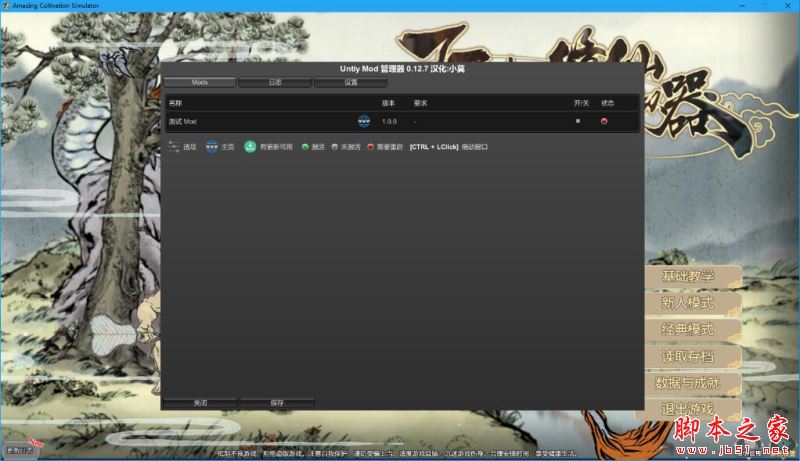Open the 日志 log tab
The image size is (800, 461).
click(275, 82)
